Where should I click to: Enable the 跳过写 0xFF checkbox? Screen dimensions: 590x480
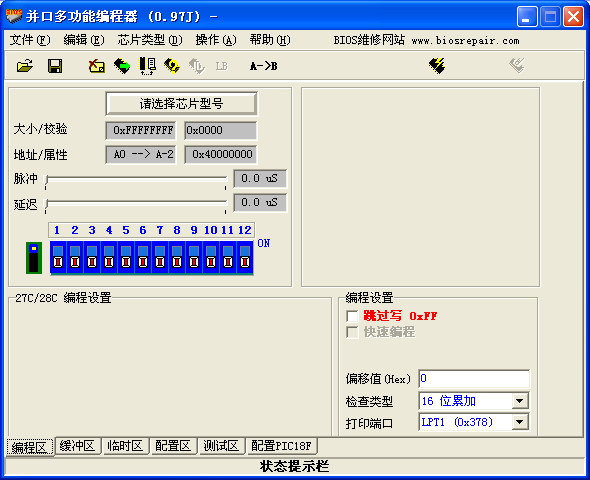tap(353, 316)
